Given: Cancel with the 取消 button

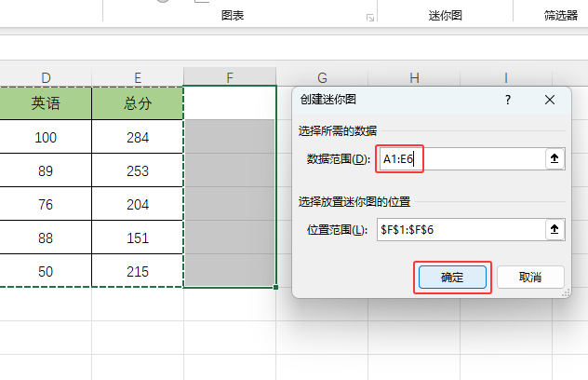Looking at the screenshot, I should 530,278.
